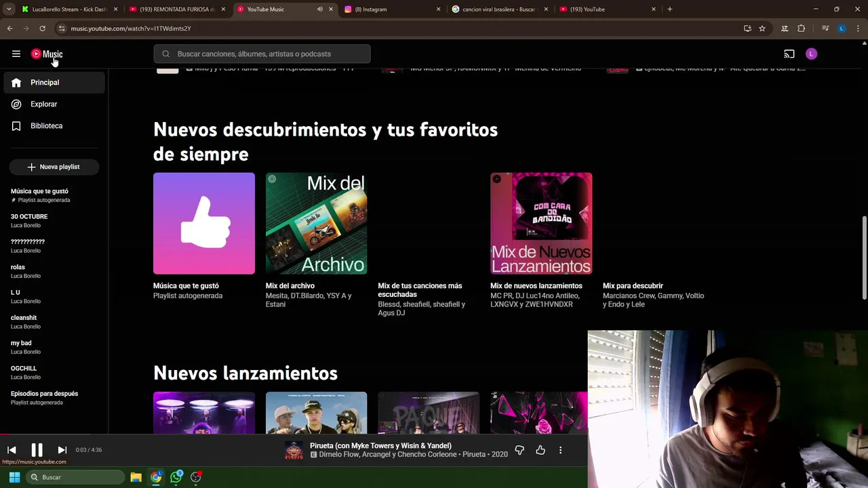Open the rolas playlist

(x=54, y=271)
